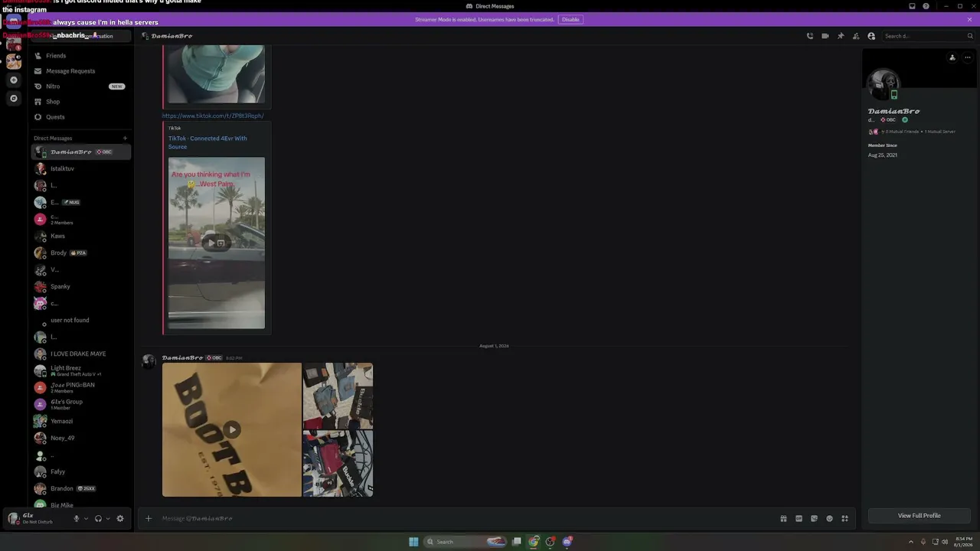
Task: Disable Streamer Mode from the banner
Action: [570, 19]
